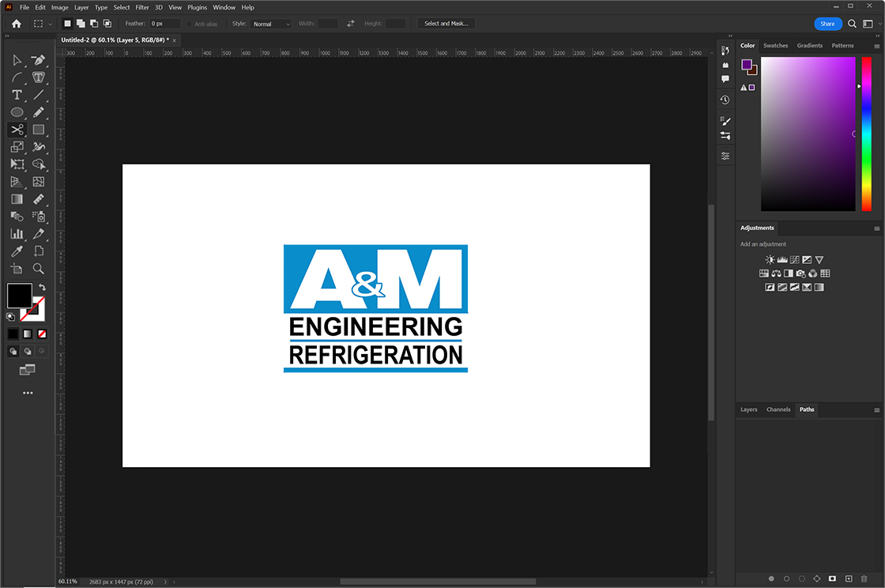Image resolution: width=885 pixels, height=588 pixels.
Task: Open the Filter menu
Action: coord(142,7)
